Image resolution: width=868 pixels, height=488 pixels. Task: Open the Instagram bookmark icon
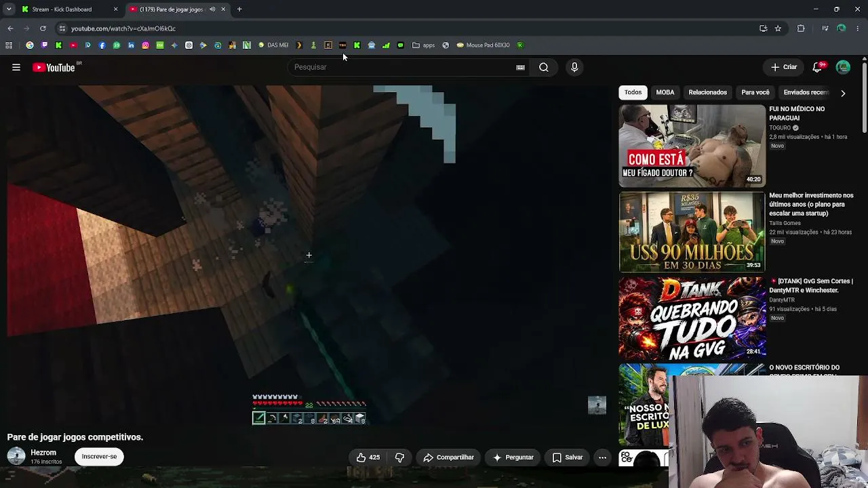145,45
